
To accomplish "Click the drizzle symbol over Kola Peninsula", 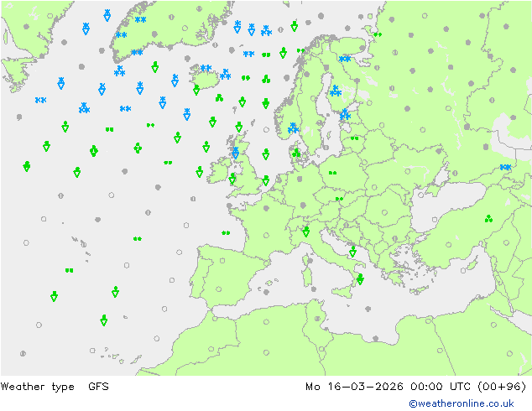I will click(x=378, y=34).
